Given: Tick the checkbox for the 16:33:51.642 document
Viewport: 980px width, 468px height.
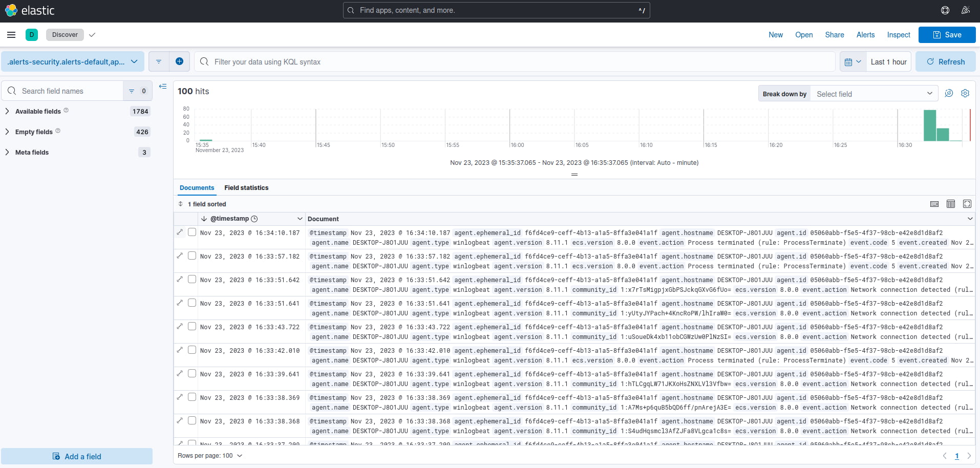Looking at the screenshot, I should [x=192, y=279].
